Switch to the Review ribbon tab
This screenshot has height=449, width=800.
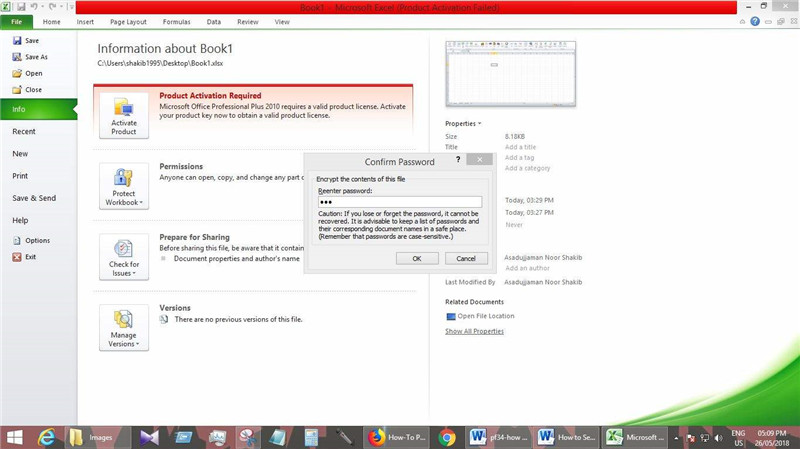pyautogui.click(x=247, y=22)
